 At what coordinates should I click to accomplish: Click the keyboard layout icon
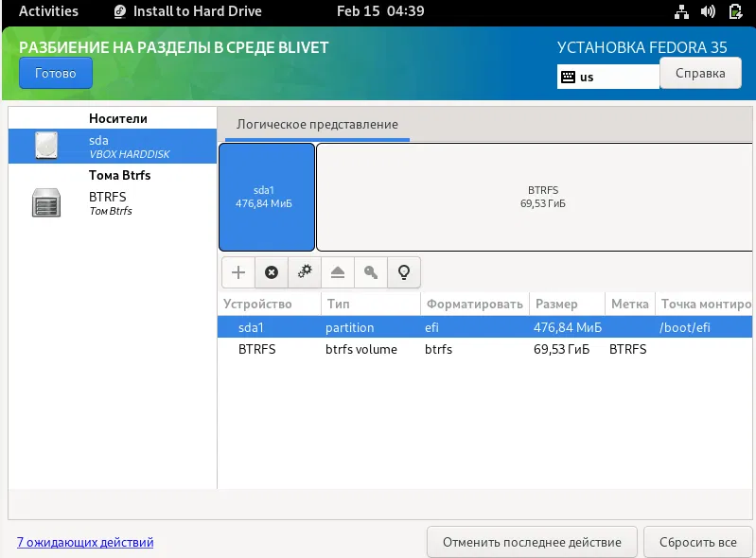pyautogui.click(x=568, y=78)
